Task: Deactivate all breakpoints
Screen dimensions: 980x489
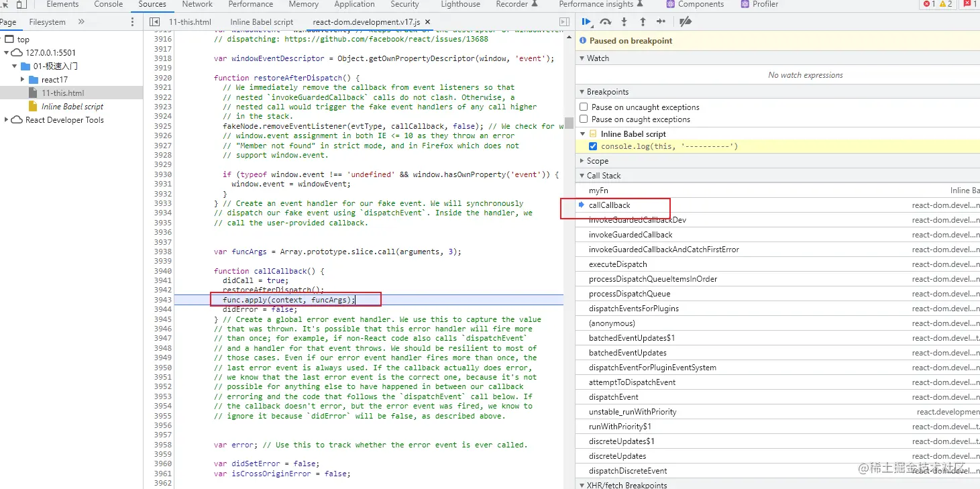Action: tap(685, 22)
